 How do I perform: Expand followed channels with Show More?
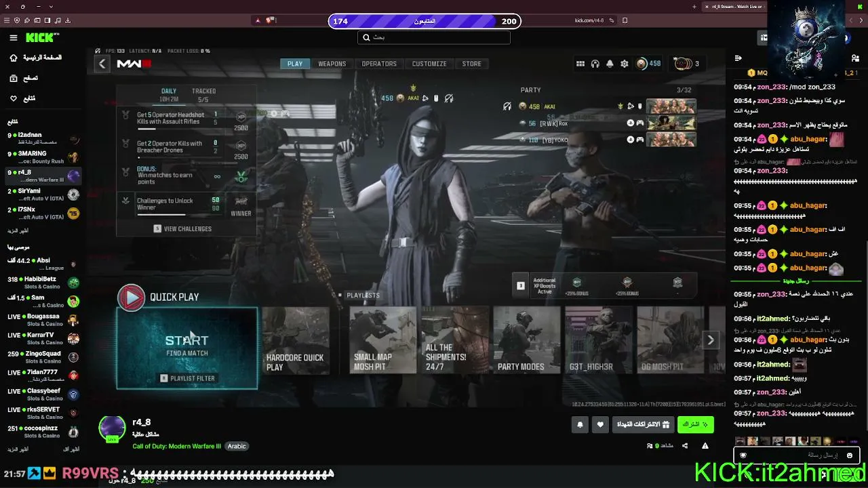point(19,230)
